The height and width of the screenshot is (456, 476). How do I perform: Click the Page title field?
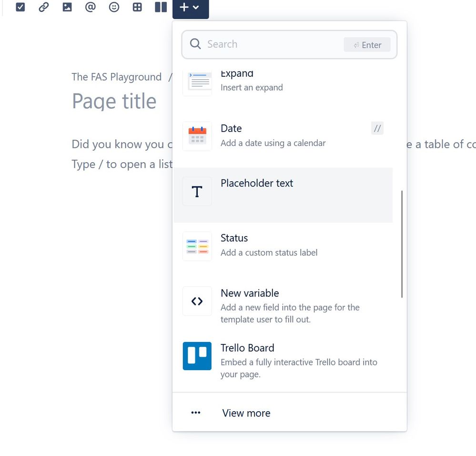114,101
